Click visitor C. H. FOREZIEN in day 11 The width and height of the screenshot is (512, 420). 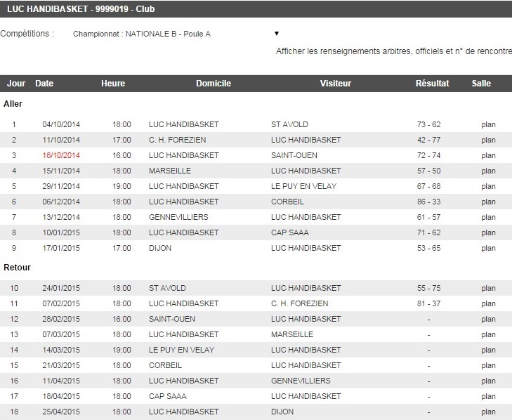(299, 303)
